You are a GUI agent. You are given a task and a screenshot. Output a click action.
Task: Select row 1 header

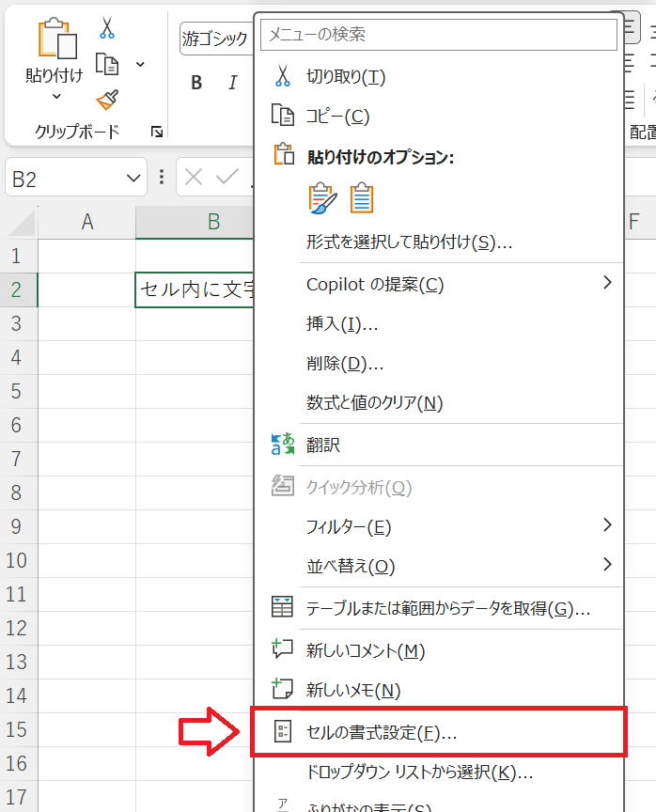(17, 256)
